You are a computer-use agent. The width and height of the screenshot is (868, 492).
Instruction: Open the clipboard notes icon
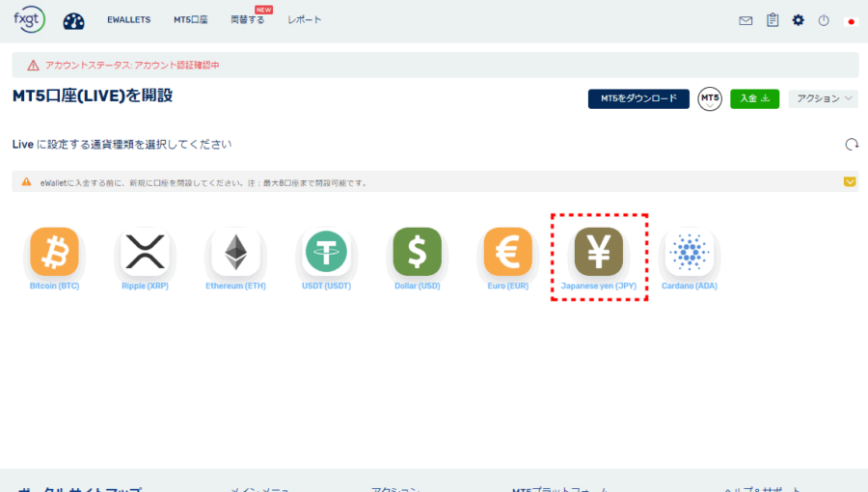[773, 20]
